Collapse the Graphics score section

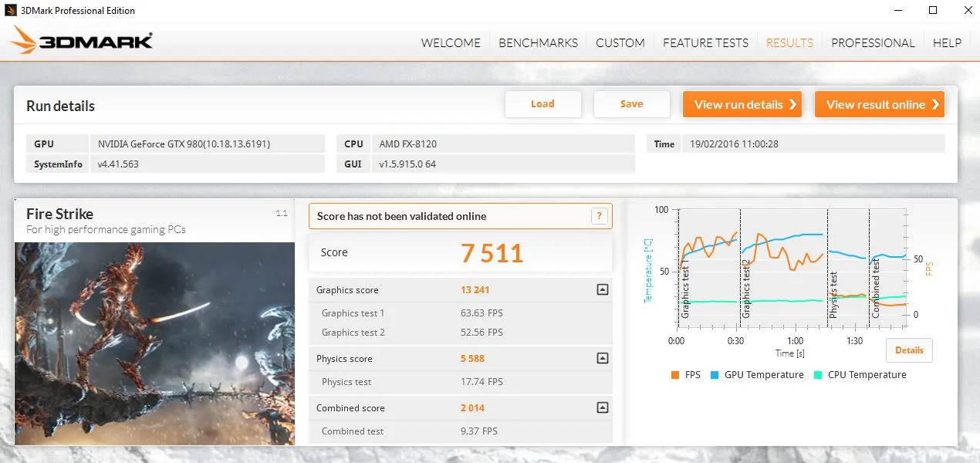(x=602, y=290)
